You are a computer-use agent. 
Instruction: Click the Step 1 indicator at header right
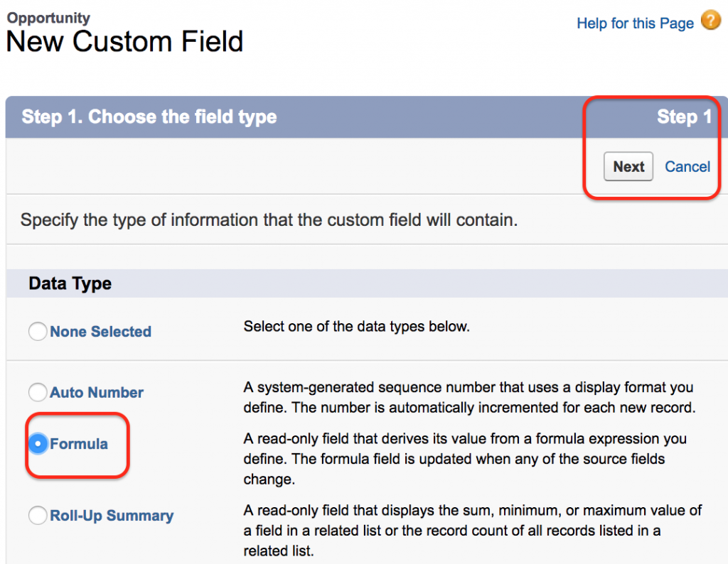point(684,117)
